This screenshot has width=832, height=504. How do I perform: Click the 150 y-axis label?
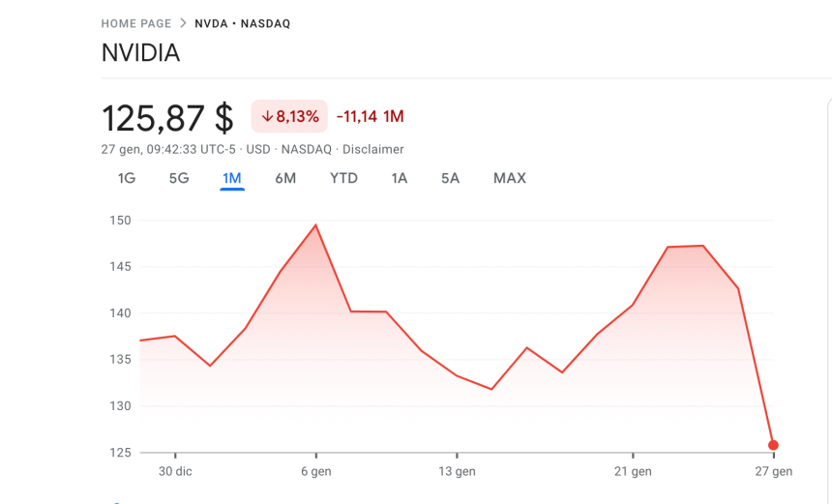[121, 221]
